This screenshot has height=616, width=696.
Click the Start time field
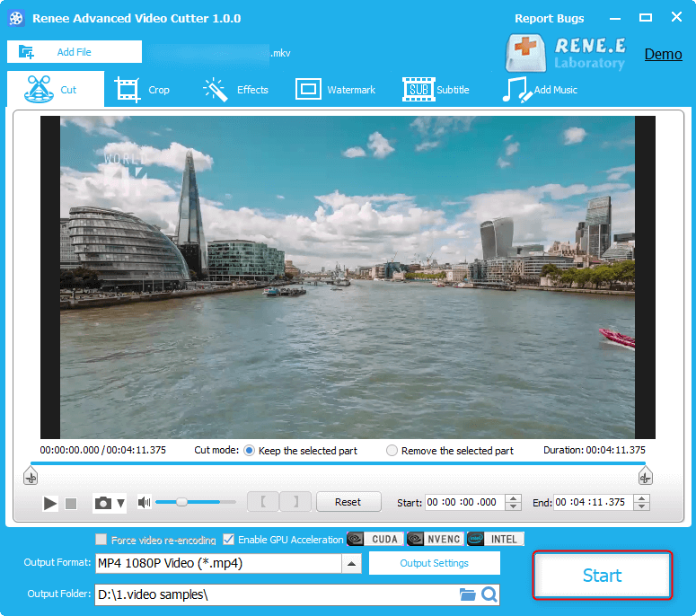[464, 502]
